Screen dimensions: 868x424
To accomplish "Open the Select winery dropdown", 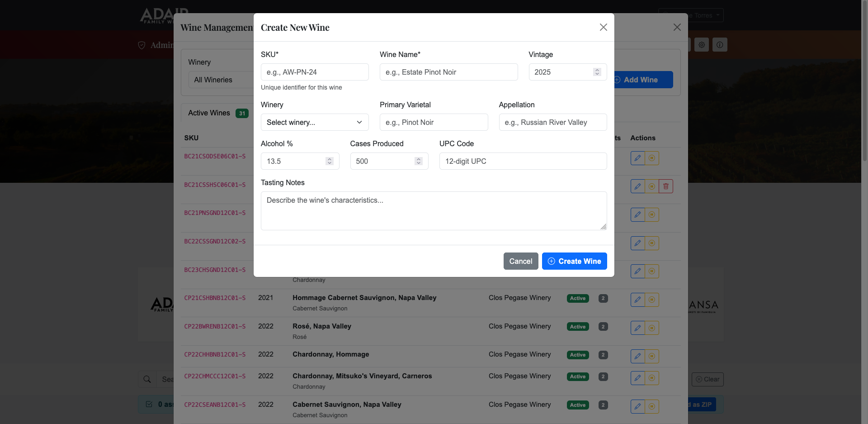I will tap(314, 122).
